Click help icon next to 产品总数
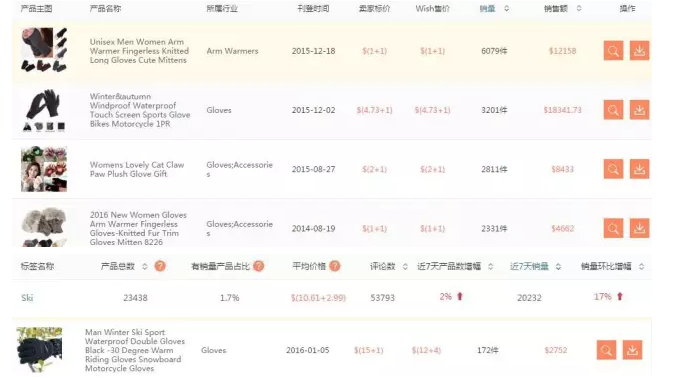The height and width of the screenshot is (388, 675). [160, 266]
